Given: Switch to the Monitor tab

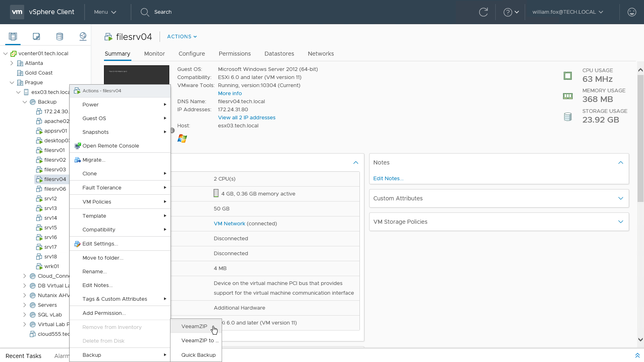Looking at the screenshot, I should [154, 54].
